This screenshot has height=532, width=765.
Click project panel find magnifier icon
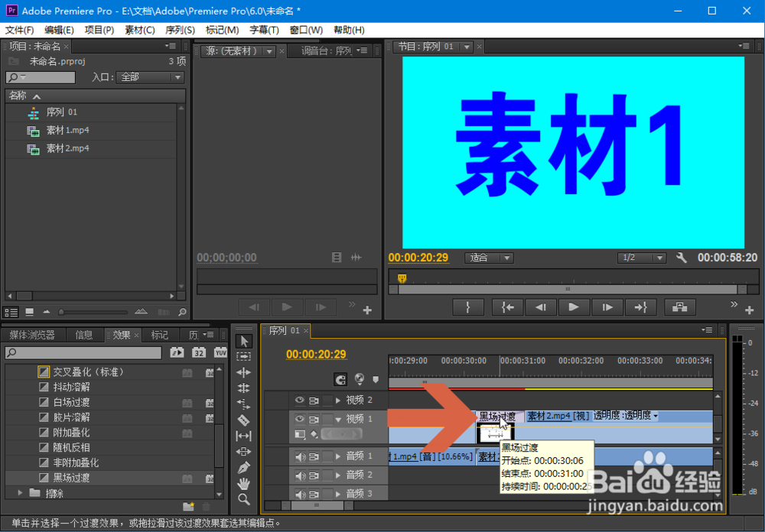click(182, 312)
